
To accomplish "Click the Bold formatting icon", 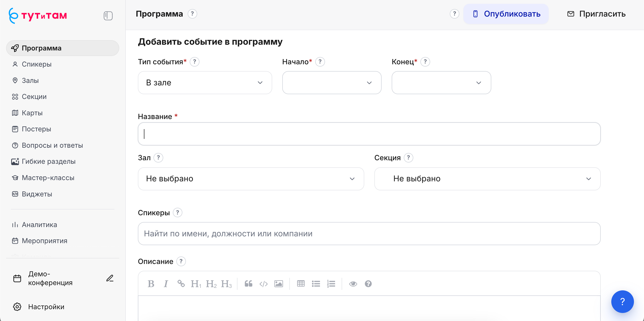I will tap(151, 284).
